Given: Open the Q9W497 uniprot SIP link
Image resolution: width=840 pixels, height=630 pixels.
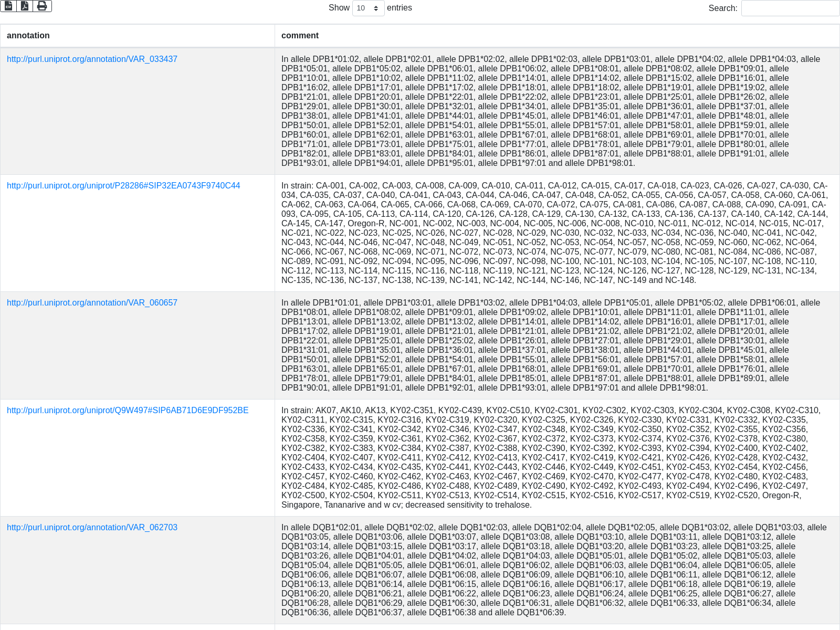Looking at the screenshot, I should click(x=128, y=411).
